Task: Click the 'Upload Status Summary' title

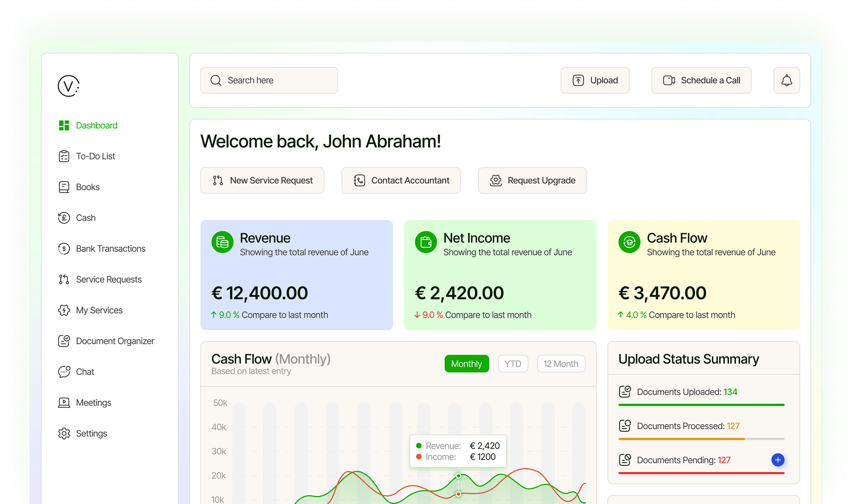Action: 688,359
